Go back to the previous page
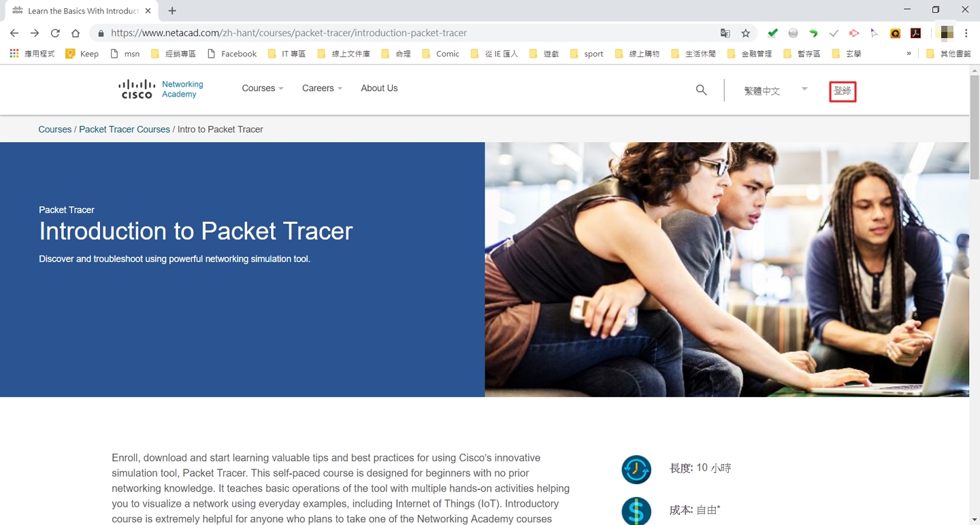Viewport: 980px width, 525px height. [14, 33]
